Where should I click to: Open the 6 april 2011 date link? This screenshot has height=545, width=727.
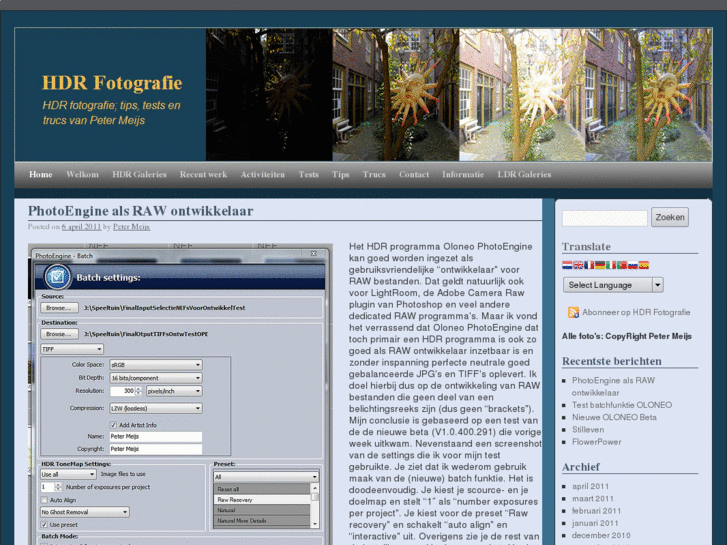81,227
